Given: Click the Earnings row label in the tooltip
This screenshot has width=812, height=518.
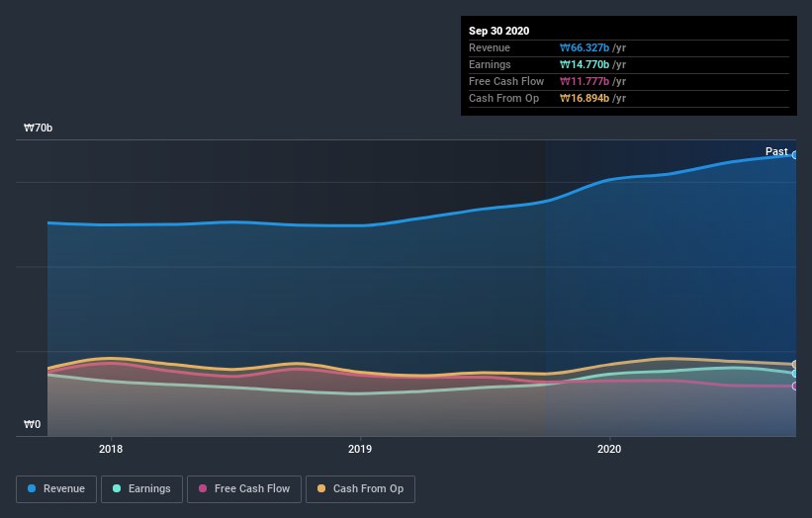Looking at the screenshot, I should coord(490,64).
